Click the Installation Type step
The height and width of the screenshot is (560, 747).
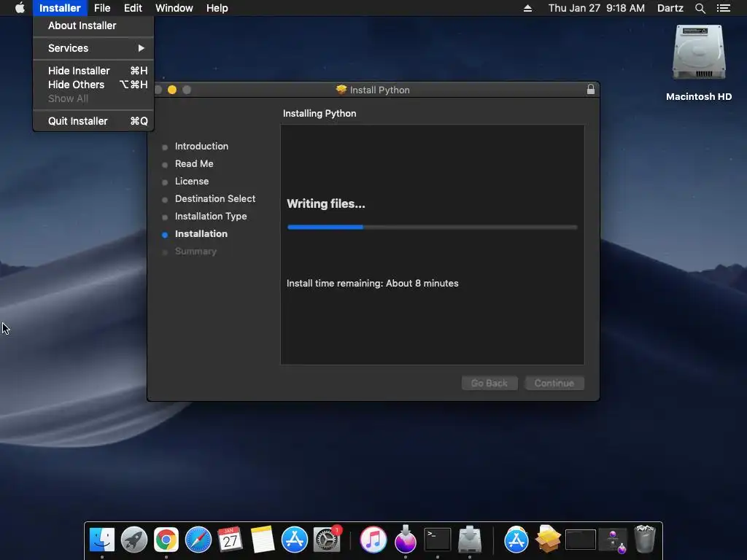pos(211,216)
